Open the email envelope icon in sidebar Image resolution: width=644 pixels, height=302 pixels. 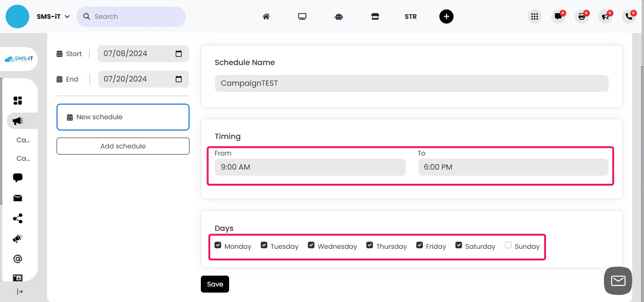17,198
